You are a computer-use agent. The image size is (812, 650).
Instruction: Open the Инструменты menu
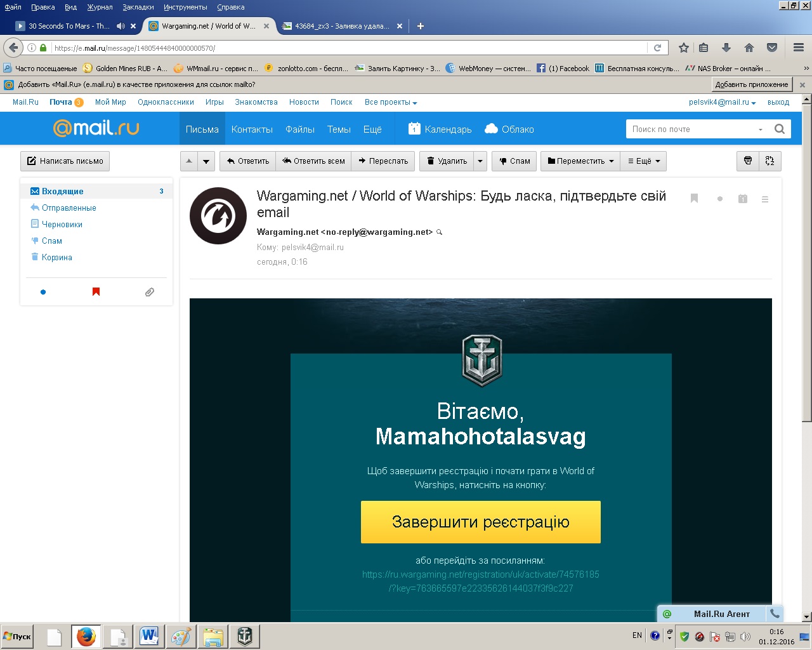coord(185,7)
